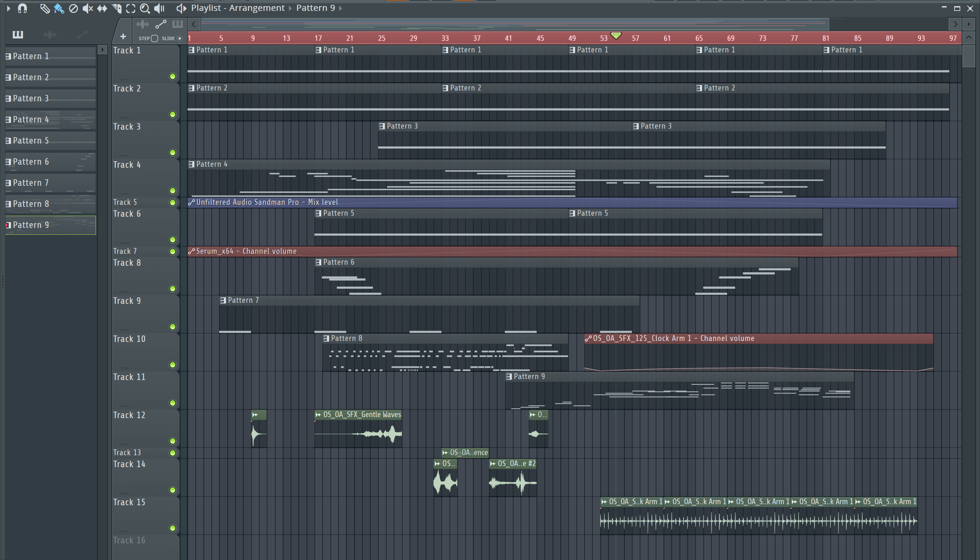The image size is (980, 560).
Task: Select the Slice tool
Action: pos(116,9)
